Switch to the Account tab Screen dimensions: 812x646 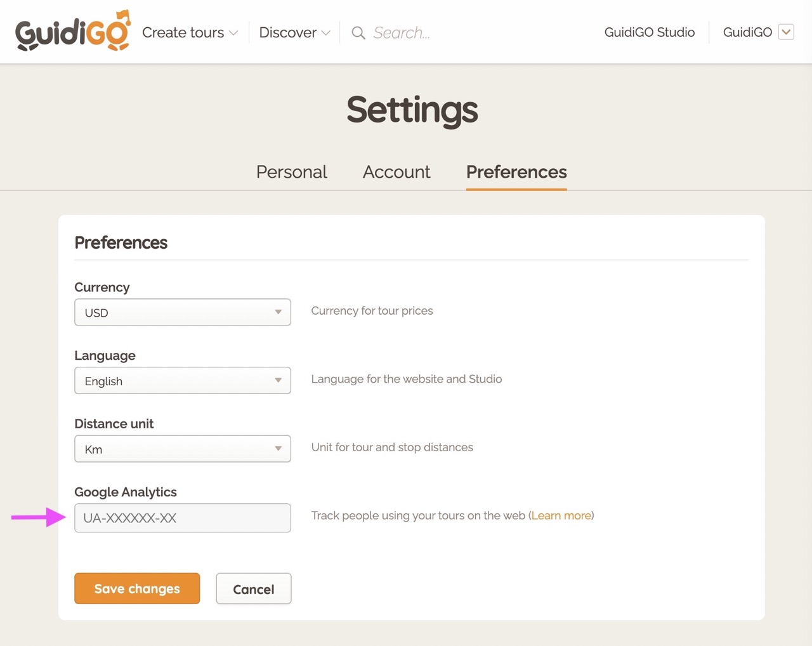tap(396, 172)
